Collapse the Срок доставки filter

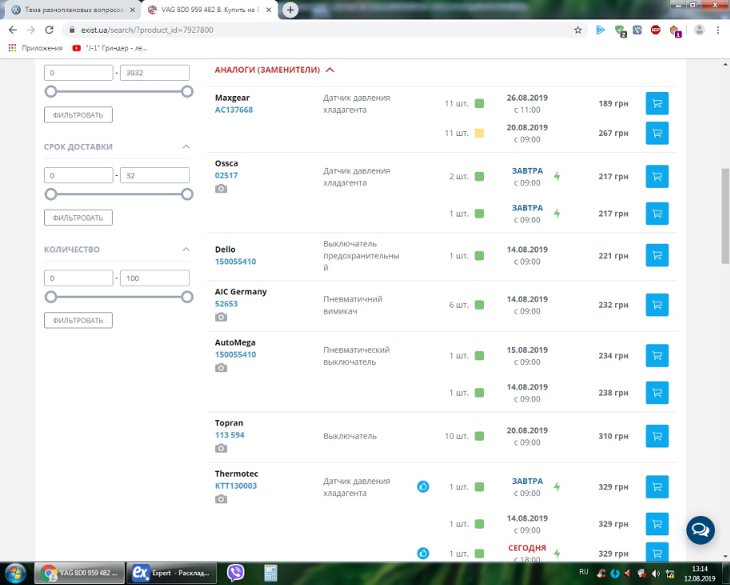click(x=186, y=147)
